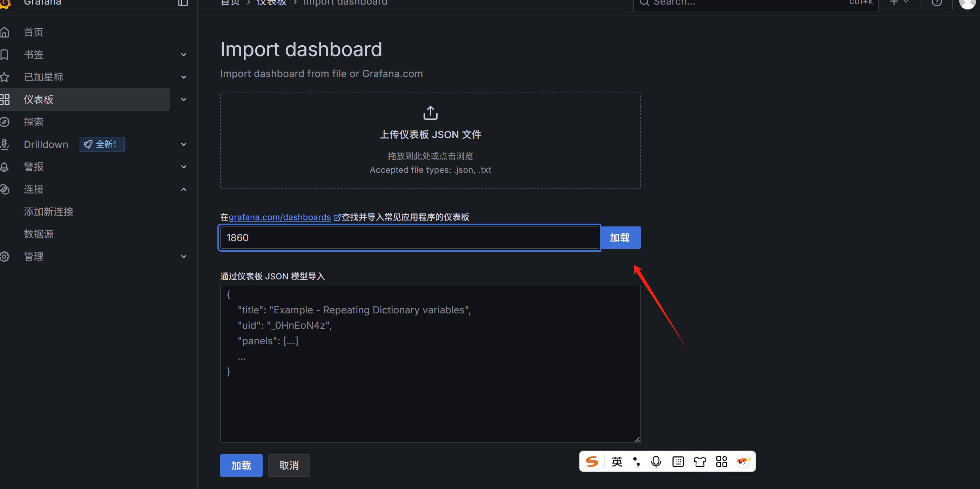
Task: Click the upload icon in the drop zone
Action: coord(430,113)
